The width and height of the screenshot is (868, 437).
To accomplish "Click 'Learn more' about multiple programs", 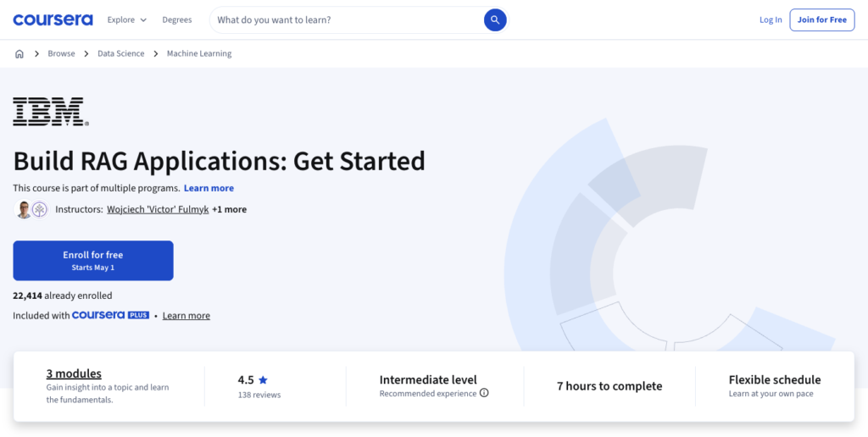I will pyautogui.click(x=209, y=188).
